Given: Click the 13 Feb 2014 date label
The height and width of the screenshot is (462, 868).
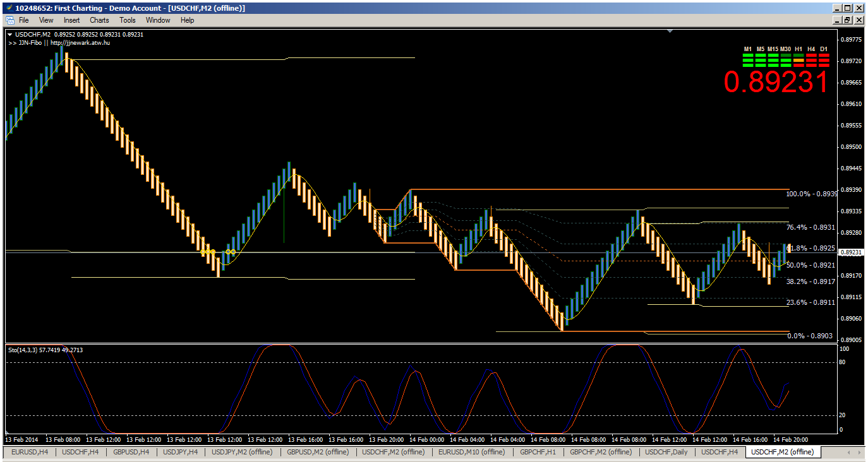Looking at the screenshot, I should tap(21, 439).
